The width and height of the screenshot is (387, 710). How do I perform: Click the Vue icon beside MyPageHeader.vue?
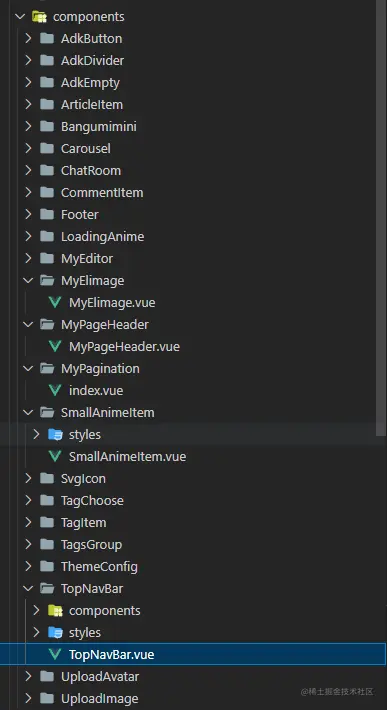point(55,347)
